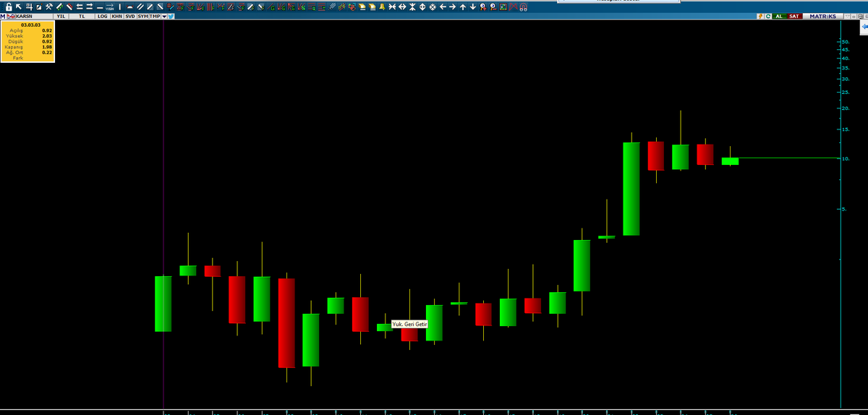Click the yellow alarm bell icon

382,7
